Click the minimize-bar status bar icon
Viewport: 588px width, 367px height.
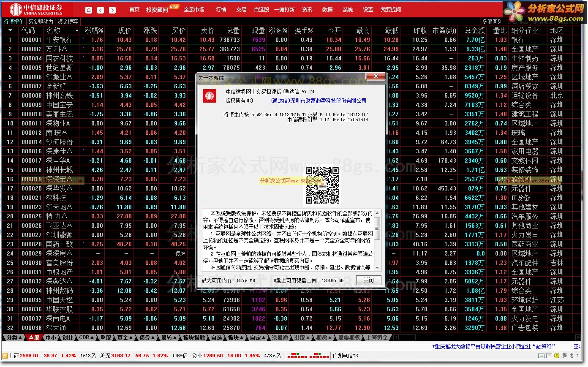[x=541, y=356]
